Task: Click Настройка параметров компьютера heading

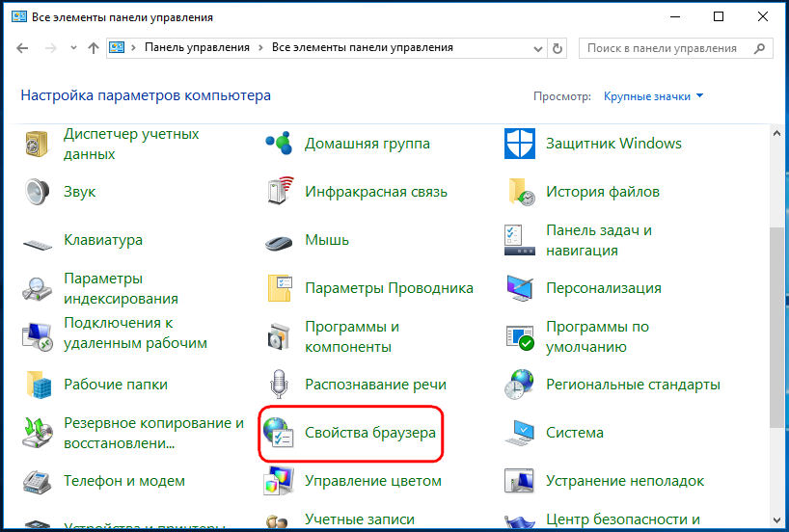Action: [146, 95]
